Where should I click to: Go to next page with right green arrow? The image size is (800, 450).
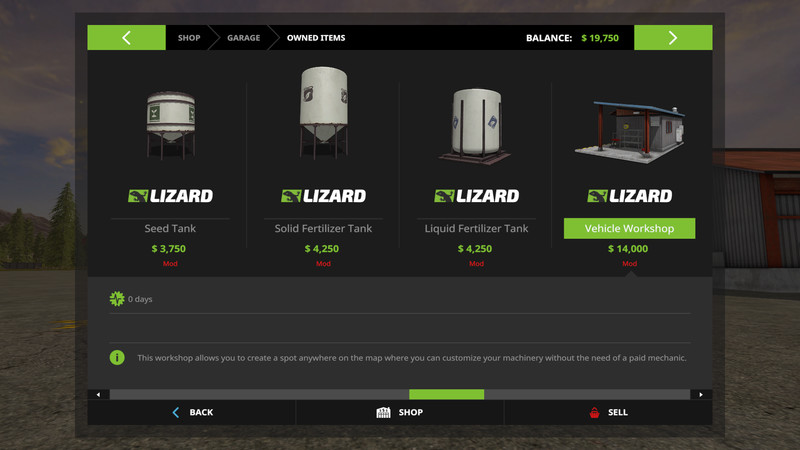673,37
